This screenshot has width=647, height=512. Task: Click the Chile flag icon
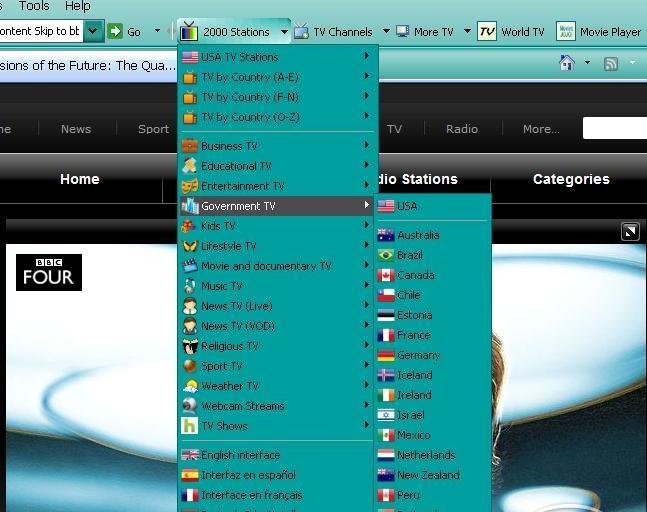click(x=386, y=295)
